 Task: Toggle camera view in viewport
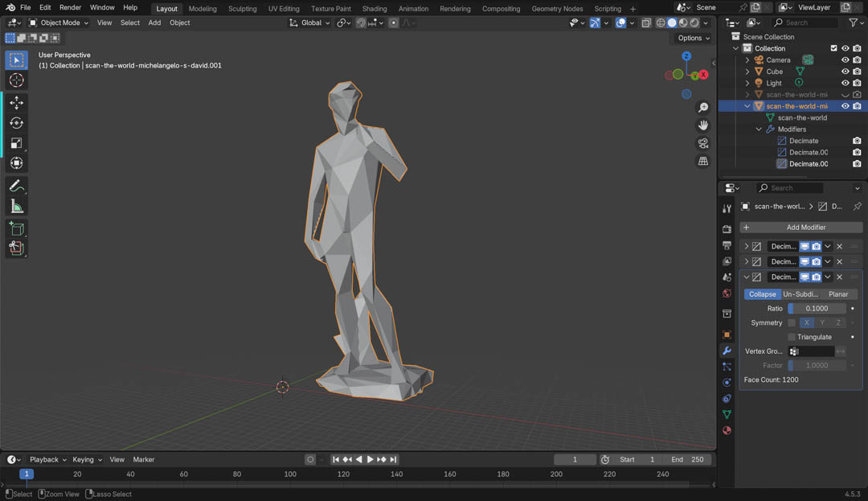(x=703, y=143)
